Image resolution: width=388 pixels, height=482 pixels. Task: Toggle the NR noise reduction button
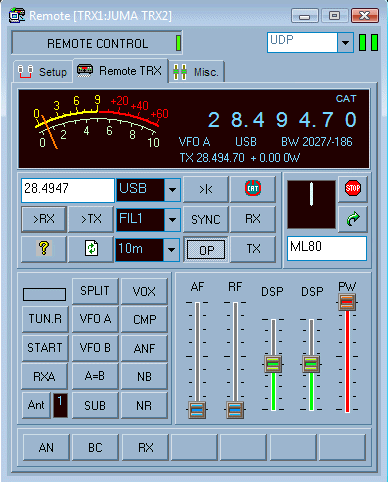[x=144, y=406]
